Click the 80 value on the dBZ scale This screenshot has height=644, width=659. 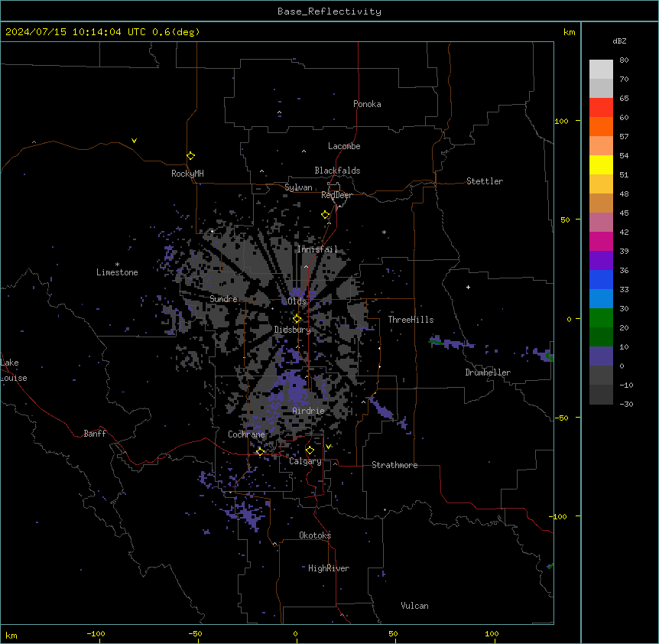click(x=624, y=60)
